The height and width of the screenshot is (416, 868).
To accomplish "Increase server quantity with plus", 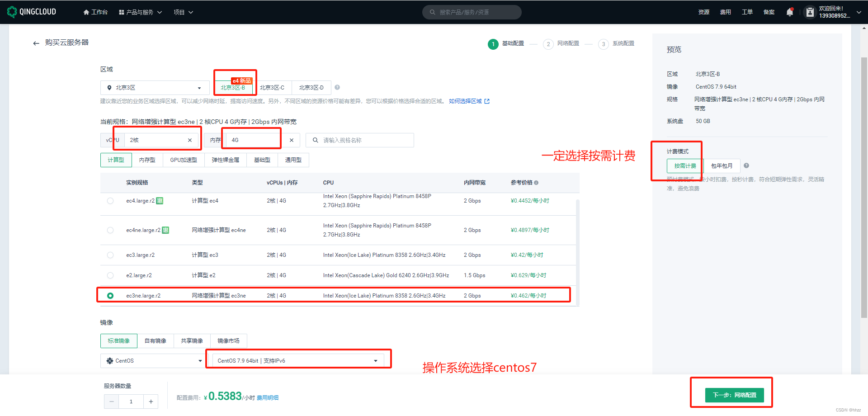I will point(151,402).
